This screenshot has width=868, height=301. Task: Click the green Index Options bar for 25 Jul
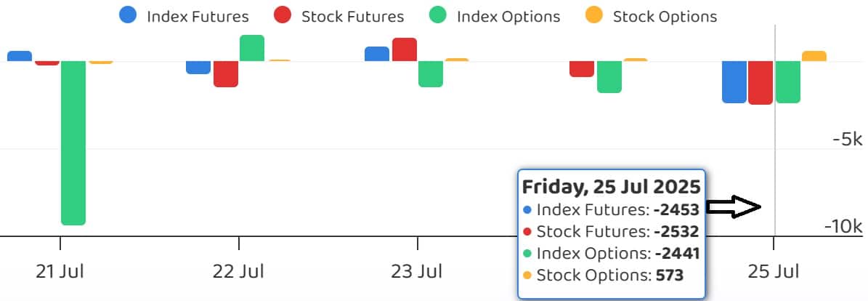[x=788, y=81]
